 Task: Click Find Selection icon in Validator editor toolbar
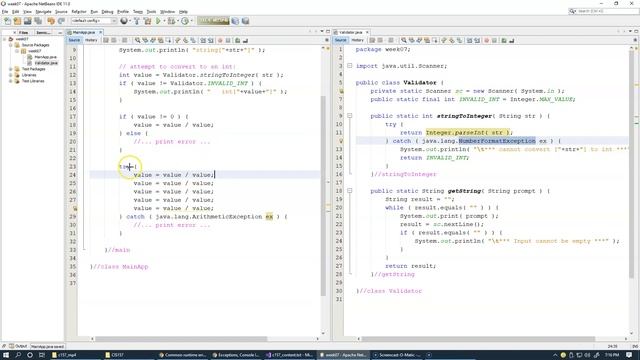404,40
